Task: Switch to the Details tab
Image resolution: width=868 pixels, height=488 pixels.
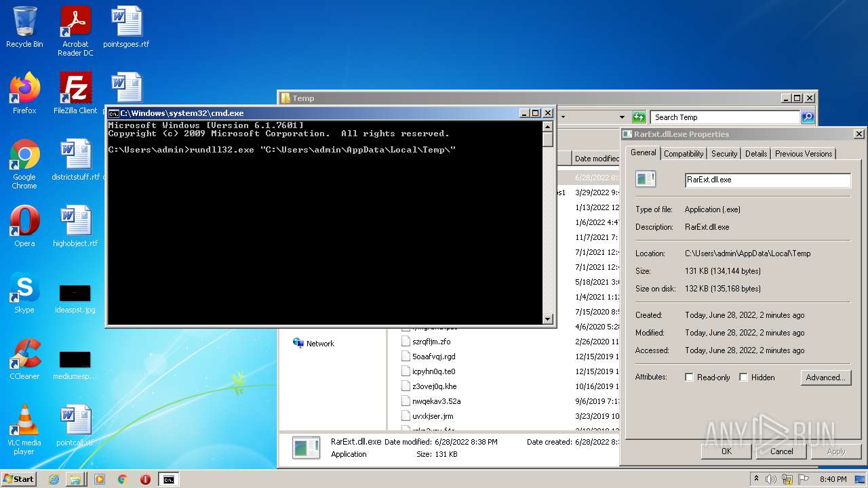Action: click(756, 154)
